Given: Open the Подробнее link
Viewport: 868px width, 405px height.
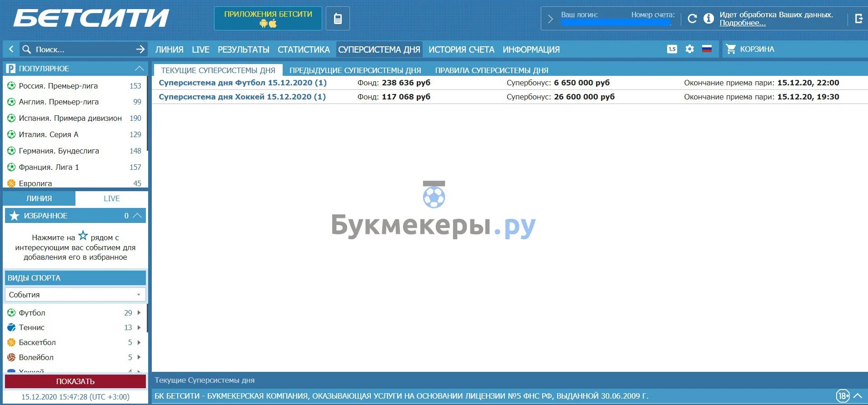Looking at the screenshot, I should (743, 23).
